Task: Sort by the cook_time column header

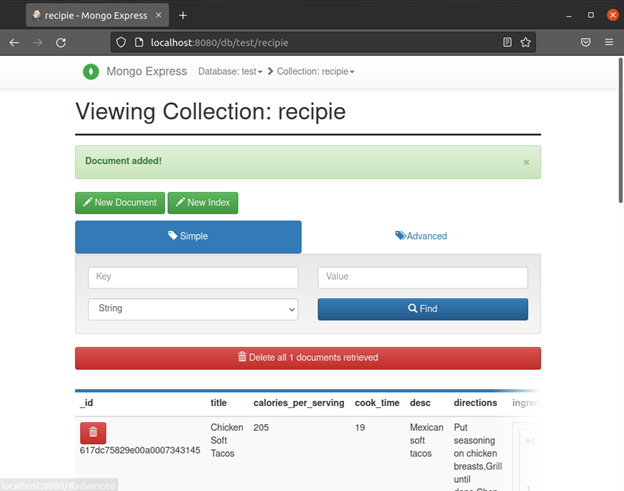Action: click(377, 403)
